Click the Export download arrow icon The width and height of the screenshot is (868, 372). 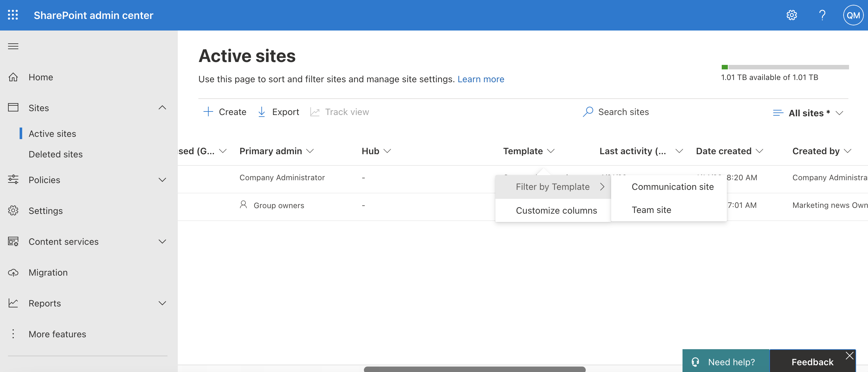coord(261,112)
